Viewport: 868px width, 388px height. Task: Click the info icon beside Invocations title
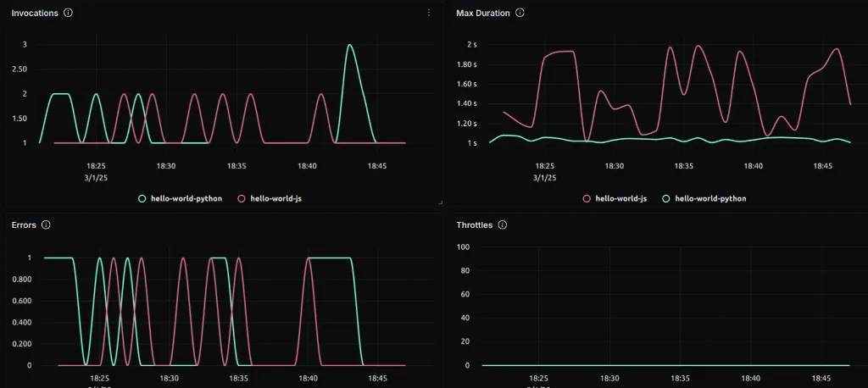[68, 13]
